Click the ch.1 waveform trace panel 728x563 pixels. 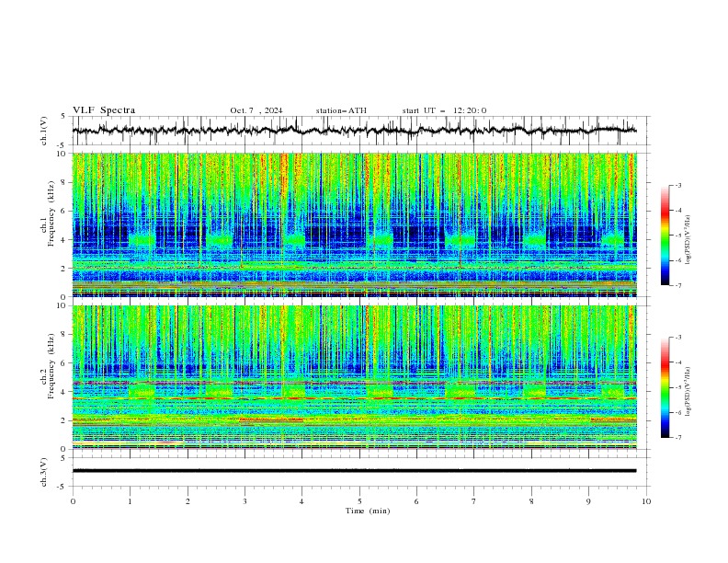[x=361, y=131]
